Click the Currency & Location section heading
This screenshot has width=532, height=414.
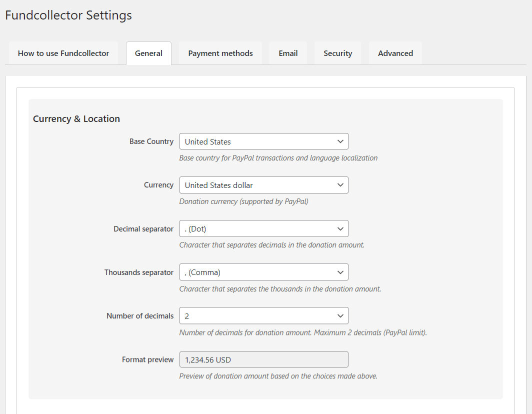click(x=76, y=119)
